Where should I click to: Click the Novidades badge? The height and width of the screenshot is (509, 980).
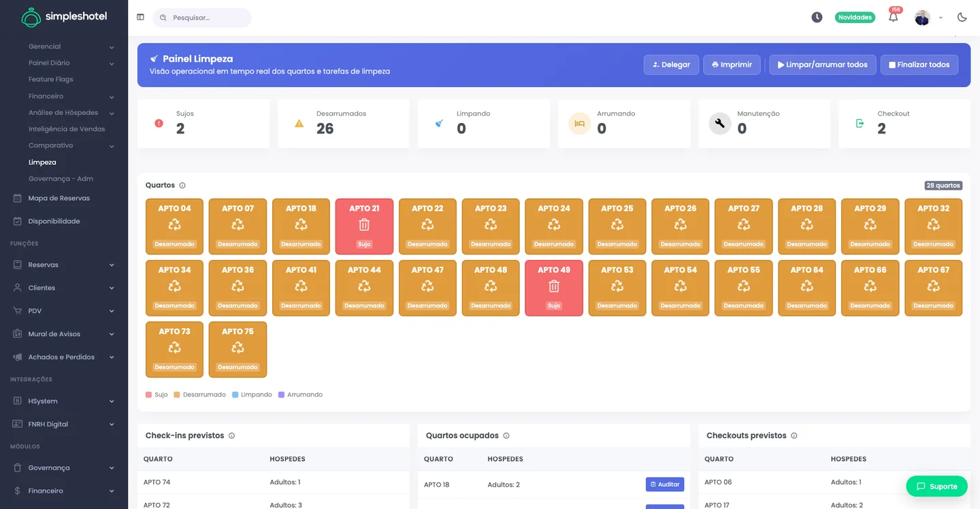pyautogui.click(x=855, y=18)
